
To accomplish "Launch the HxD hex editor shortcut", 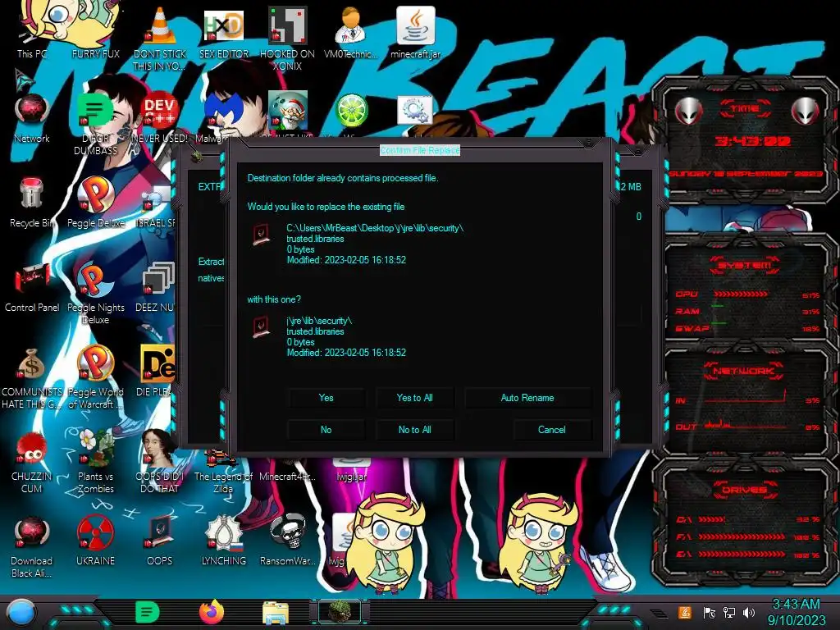I will tap(223, 25).
